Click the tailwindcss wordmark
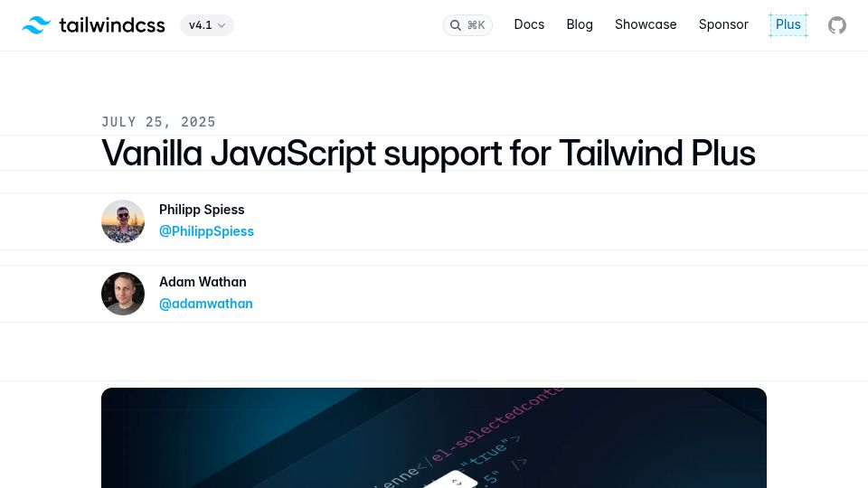The width and height of the screenshot is (868, 488). [112, 25]
